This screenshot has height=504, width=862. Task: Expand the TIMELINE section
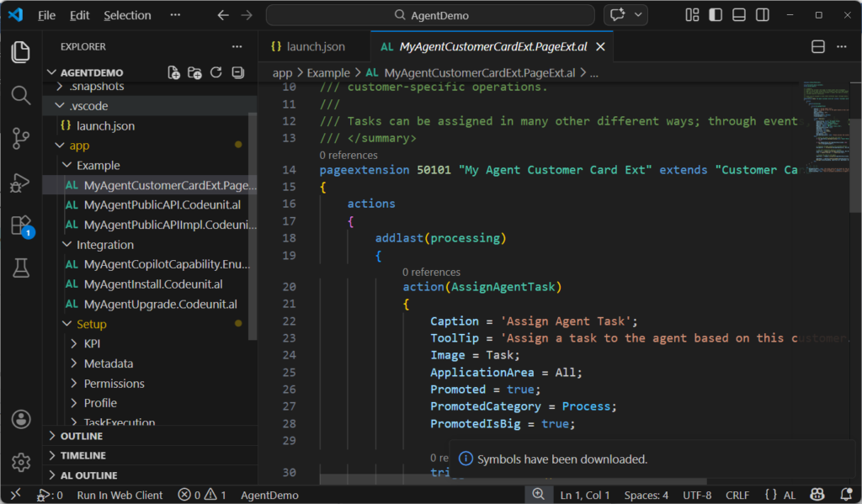click(82, 455)
